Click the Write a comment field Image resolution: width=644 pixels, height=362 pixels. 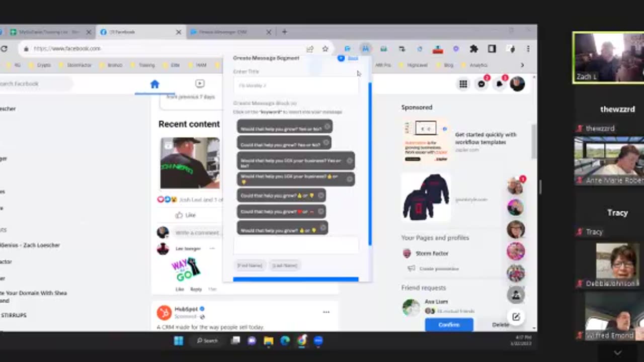tap(197, 233)
